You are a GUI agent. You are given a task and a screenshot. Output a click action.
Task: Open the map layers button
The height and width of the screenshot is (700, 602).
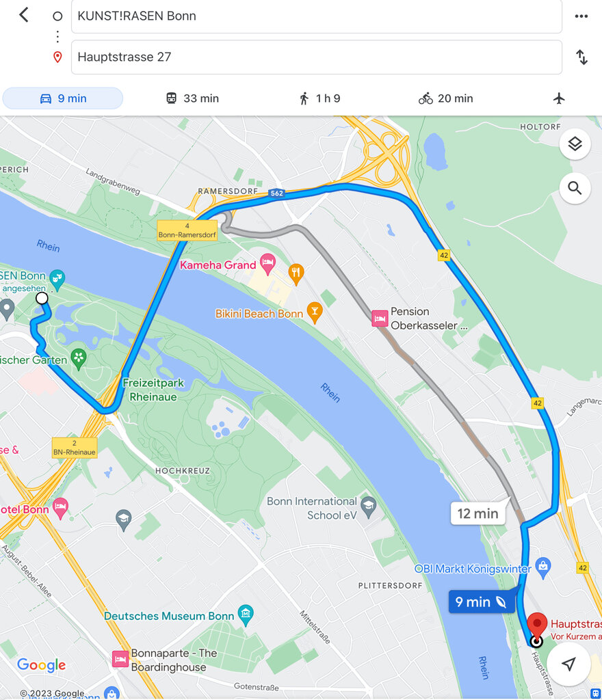click(575, 144)
